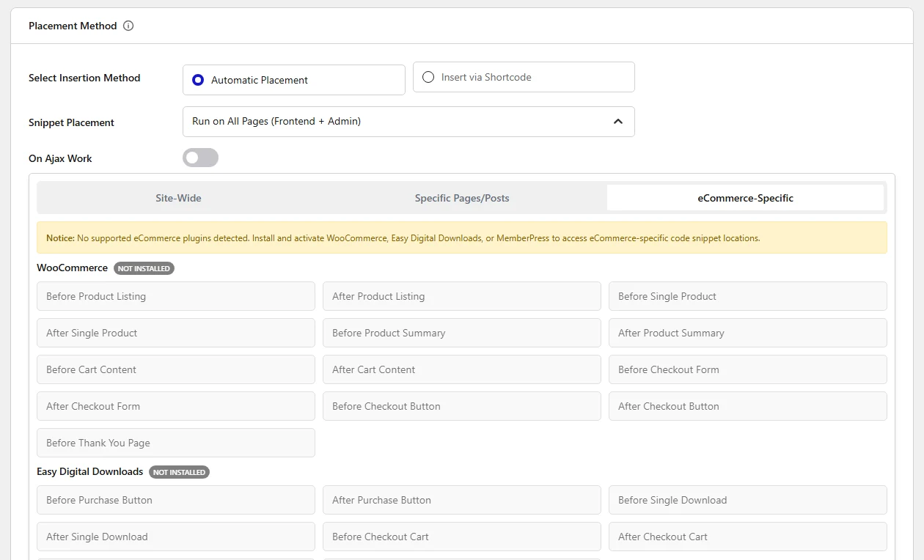This screenshot has height=560, width=924.
Task: Click the WooCommerce Not Installed badge
Action: click(144, 268)
